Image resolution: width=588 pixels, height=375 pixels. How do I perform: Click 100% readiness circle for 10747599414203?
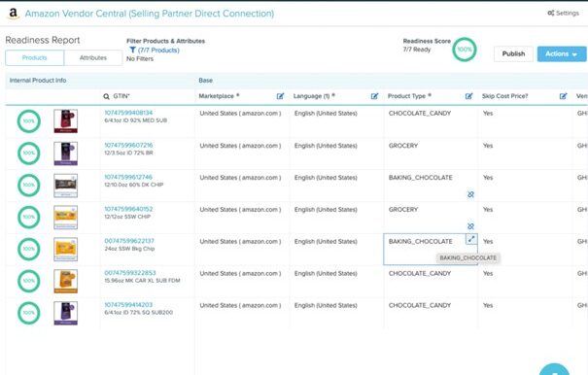[x=29, y=313]
